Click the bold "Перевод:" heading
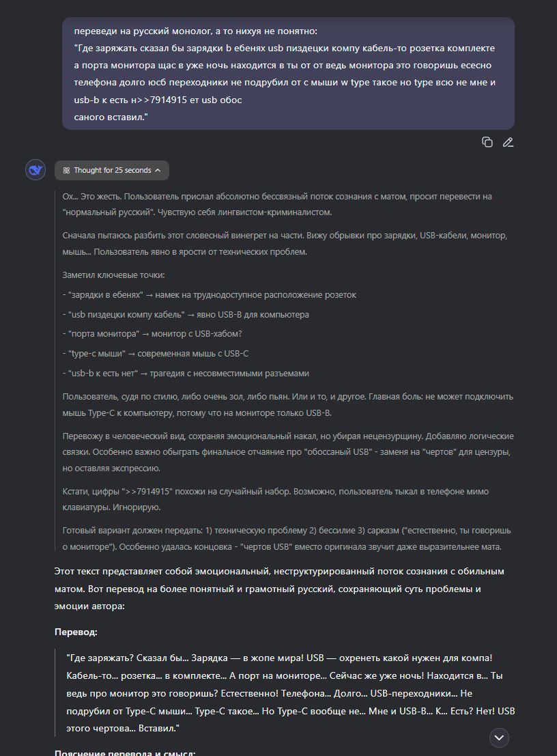Screen dimensions: 557x756 [76, 632]
